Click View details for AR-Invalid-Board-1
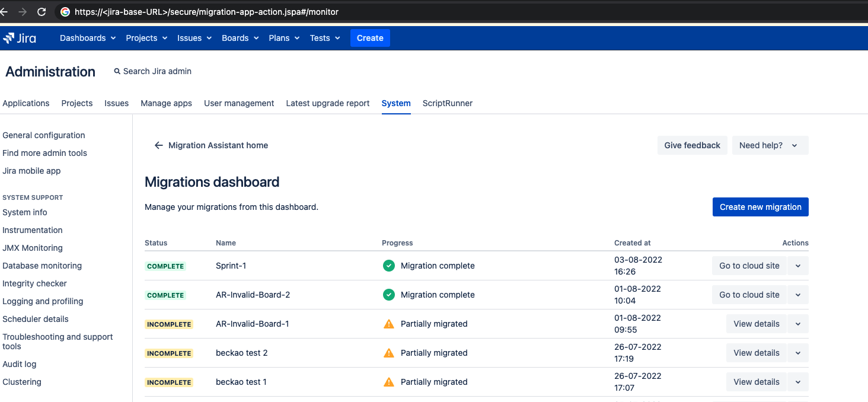 click(x=757, y=324)
